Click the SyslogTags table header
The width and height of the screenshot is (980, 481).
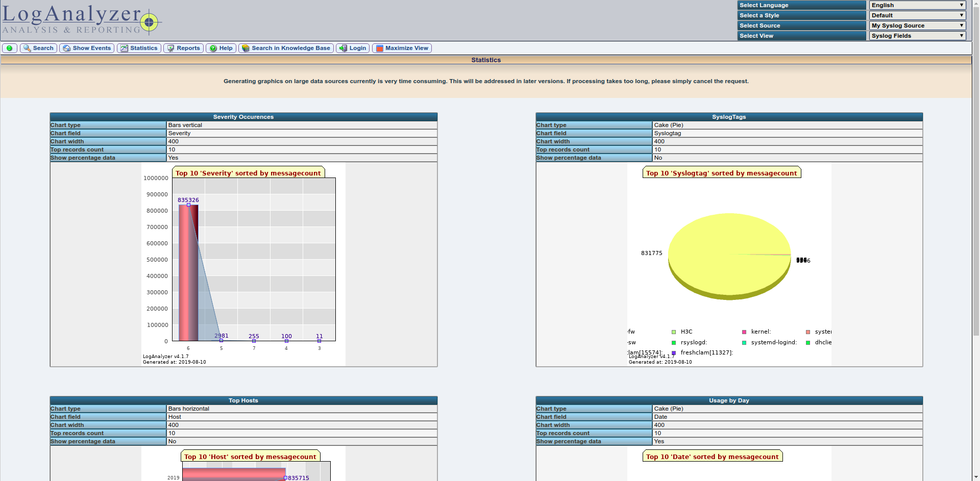729,117
